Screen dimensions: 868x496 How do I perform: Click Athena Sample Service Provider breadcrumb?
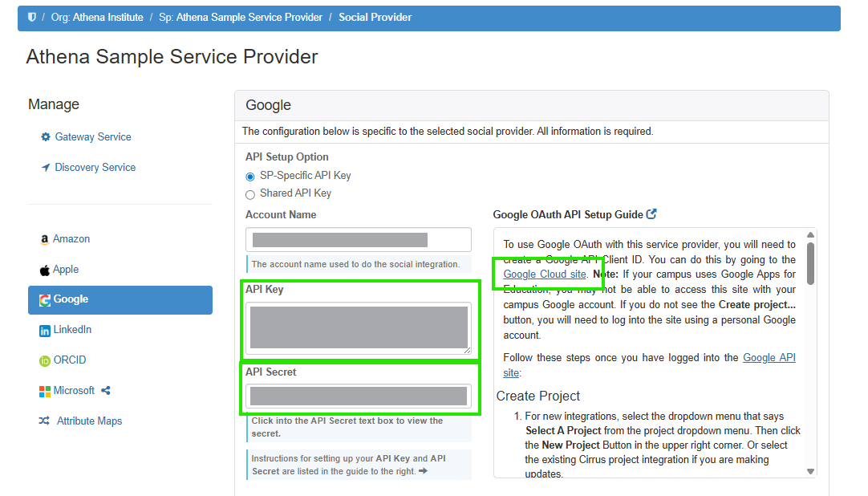click(249, 17)
